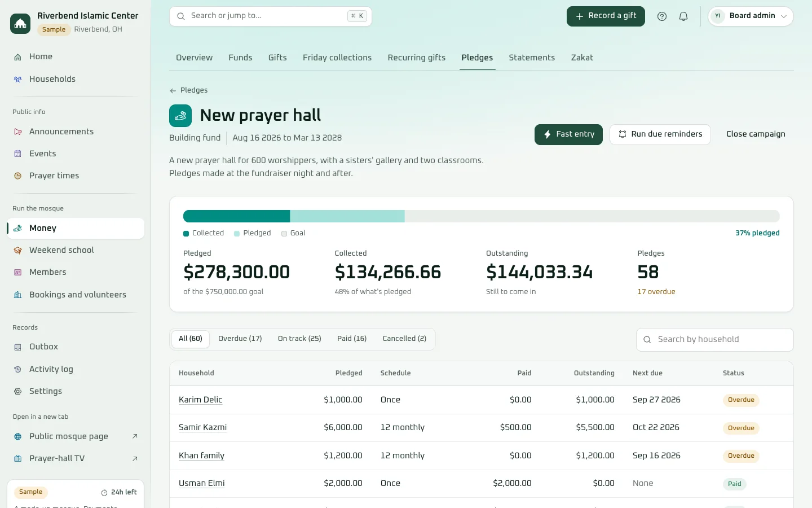812x508 pixels.
Task: Click the Record a gift button
Action: pyautogui.click(x=606, y=16)
